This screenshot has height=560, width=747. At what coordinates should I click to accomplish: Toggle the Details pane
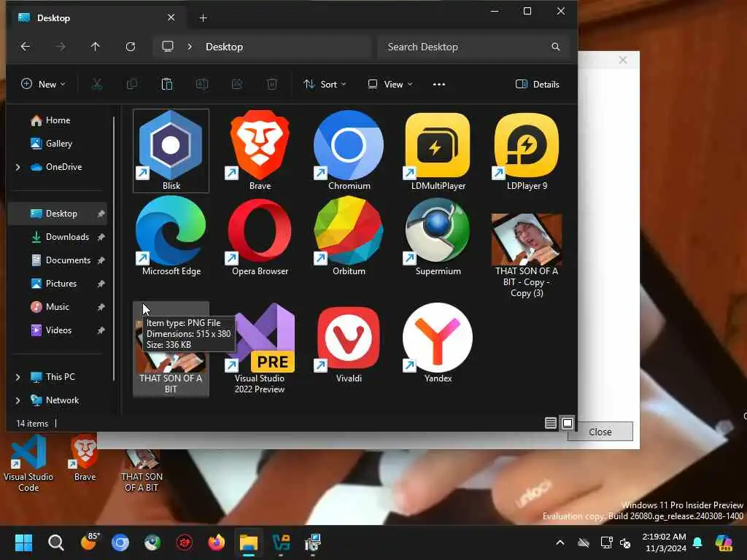[x=538, y=85]
